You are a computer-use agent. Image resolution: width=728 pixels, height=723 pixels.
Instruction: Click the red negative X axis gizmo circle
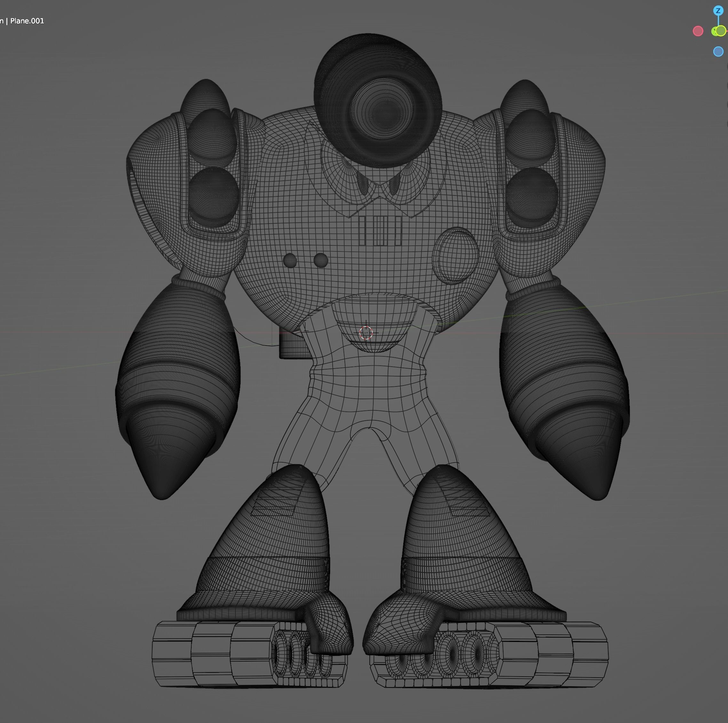[x=698, y=31]
